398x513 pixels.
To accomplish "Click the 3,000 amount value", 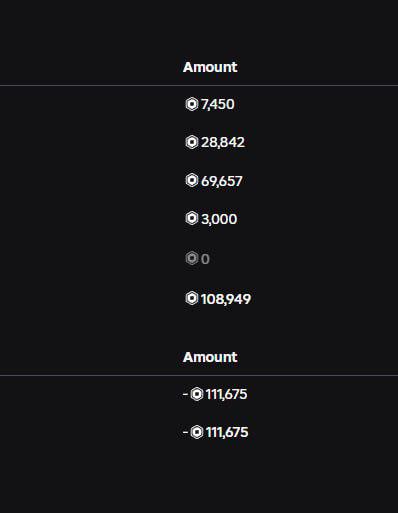I will [x=219, y=219].
